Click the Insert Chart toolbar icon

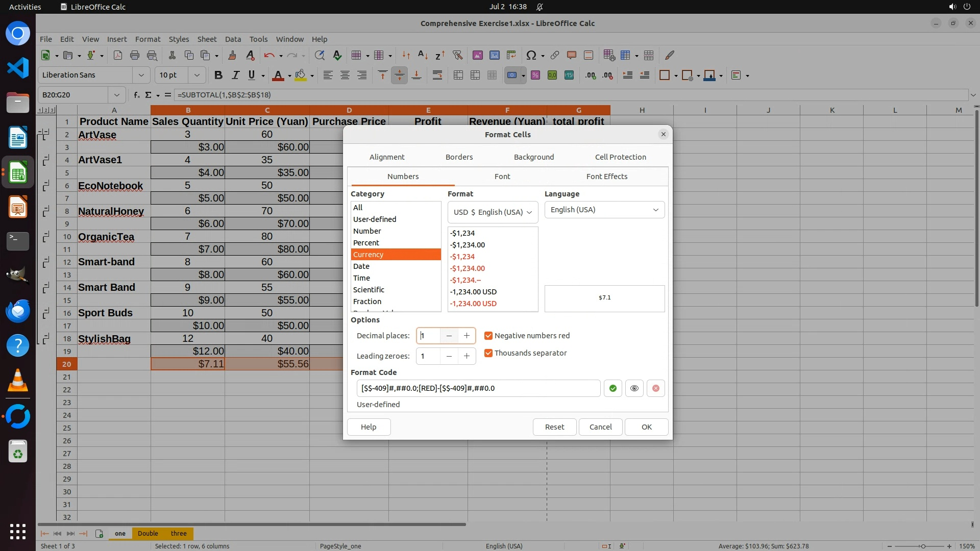click(x=494, y=55)
